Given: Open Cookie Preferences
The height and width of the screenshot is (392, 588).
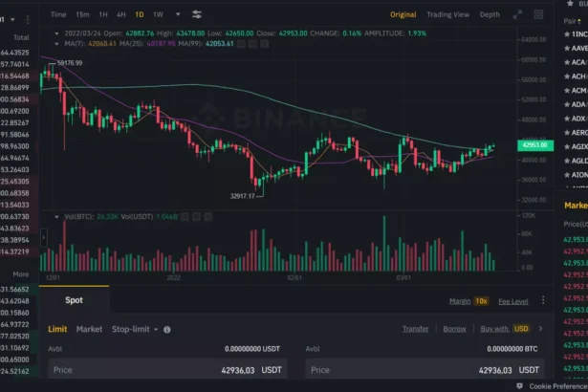Looking at the screenshot, I should click(558, 386).
